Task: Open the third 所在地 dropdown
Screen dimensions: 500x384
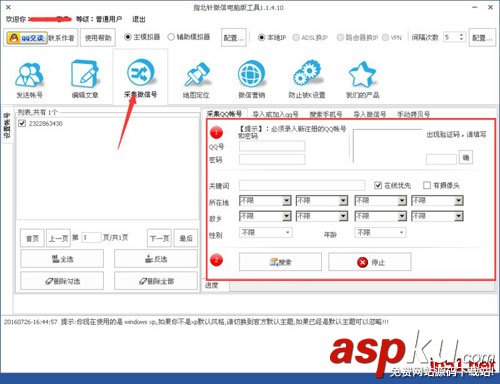Action: [x=380, y=200]
